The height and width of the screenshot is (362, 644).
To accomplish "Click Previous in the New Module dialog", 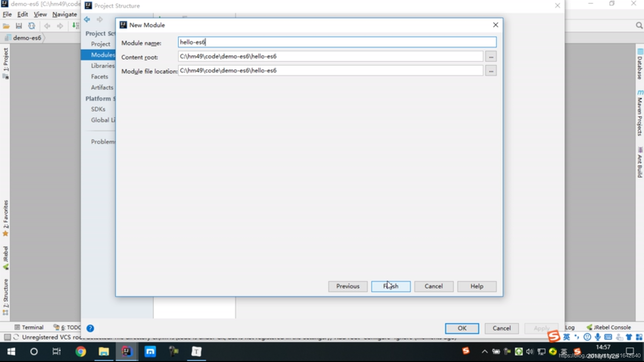I will (348, 286).
